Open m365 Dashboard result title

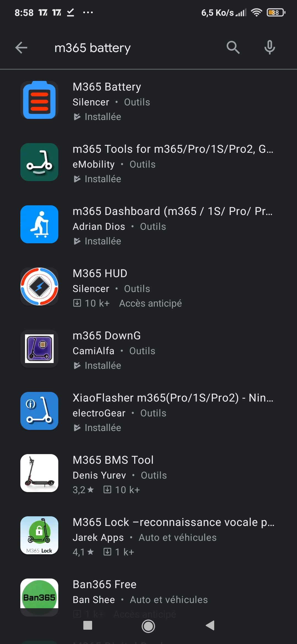[x=173, y=211]
